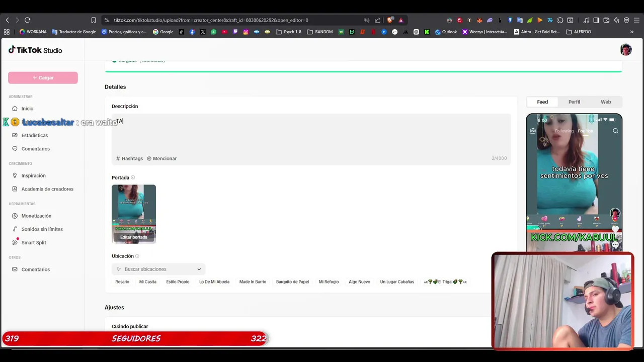Click the Cargar upload button
The height and width of the screenshot is (362, 644).
43,77
